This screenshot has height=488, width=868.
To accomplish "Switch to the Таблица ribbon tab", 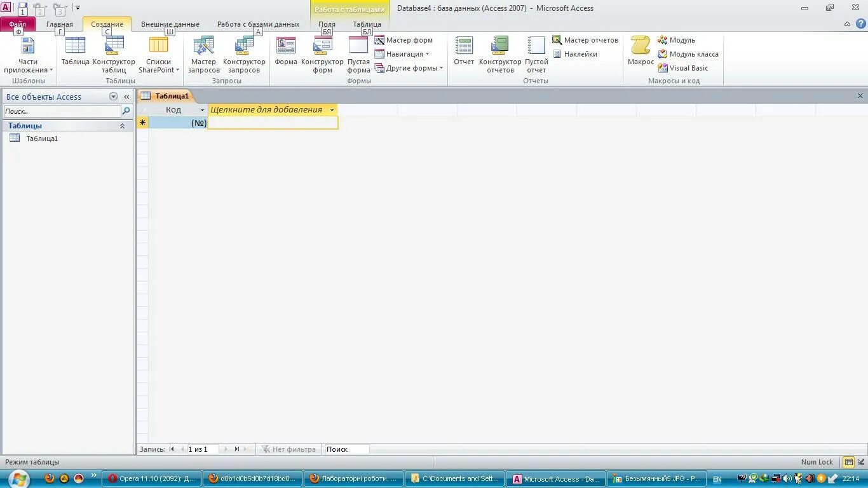I will click(367, 24).
